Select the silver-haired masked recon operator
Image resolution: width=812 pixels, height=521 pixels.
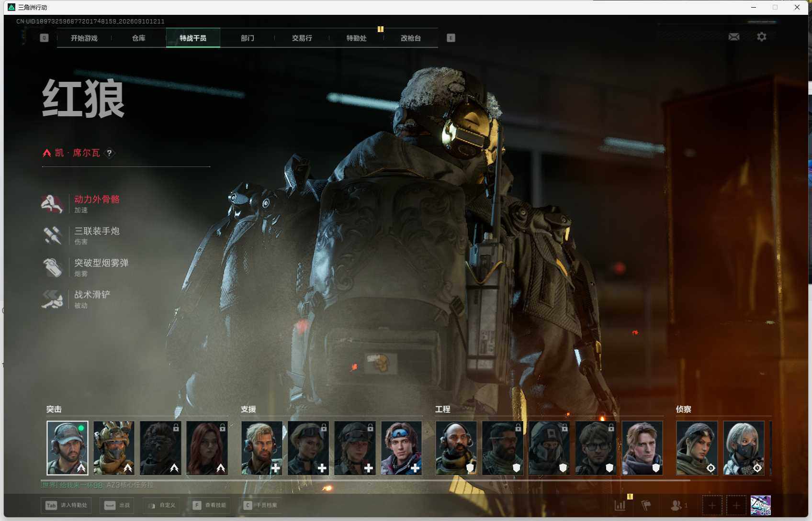(744, 448)
